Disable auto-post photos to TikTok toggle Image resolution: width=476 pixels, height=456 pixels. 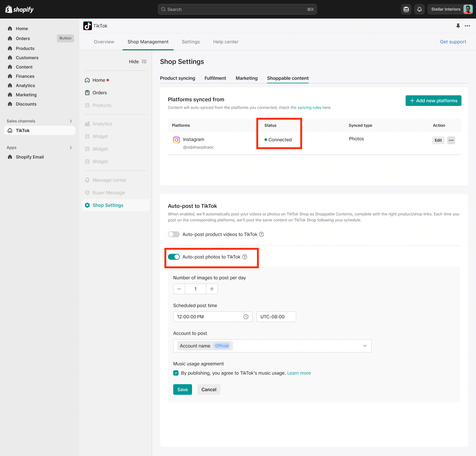tap(174, 257)
